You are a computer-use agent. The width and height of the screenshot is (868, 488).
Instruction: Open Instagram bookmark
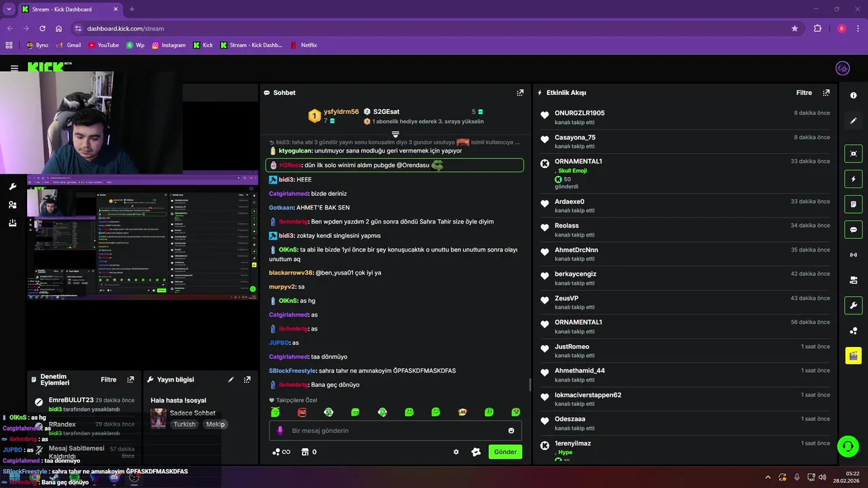click(168, 45)
